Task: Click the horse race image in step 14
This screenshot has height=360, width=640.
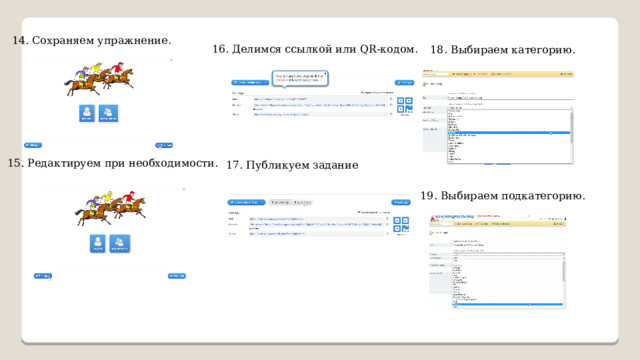Action: point(99,79)
